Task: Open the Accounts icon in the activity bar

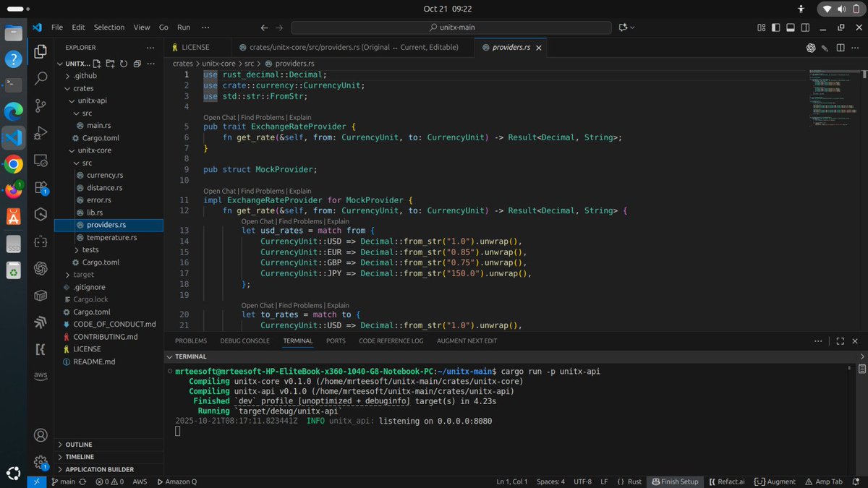Action: 41,435
